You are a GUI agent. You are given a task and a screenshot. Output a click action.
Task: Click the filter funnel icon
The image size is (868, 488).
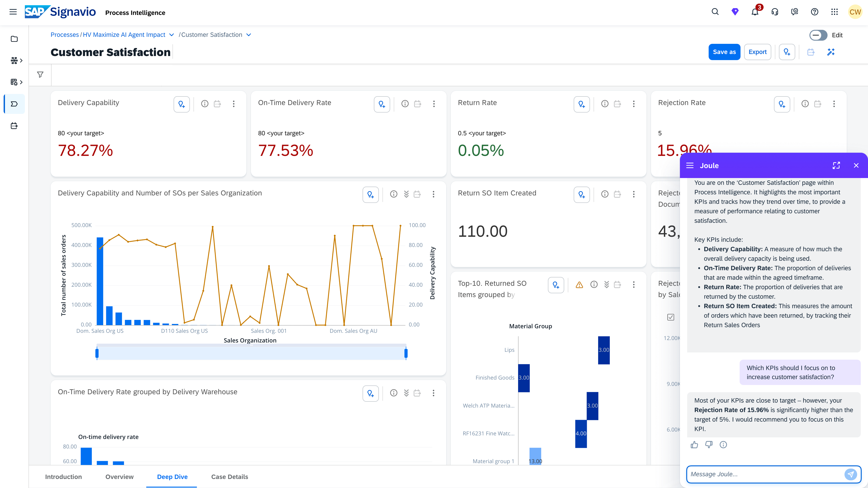[40, 74]
